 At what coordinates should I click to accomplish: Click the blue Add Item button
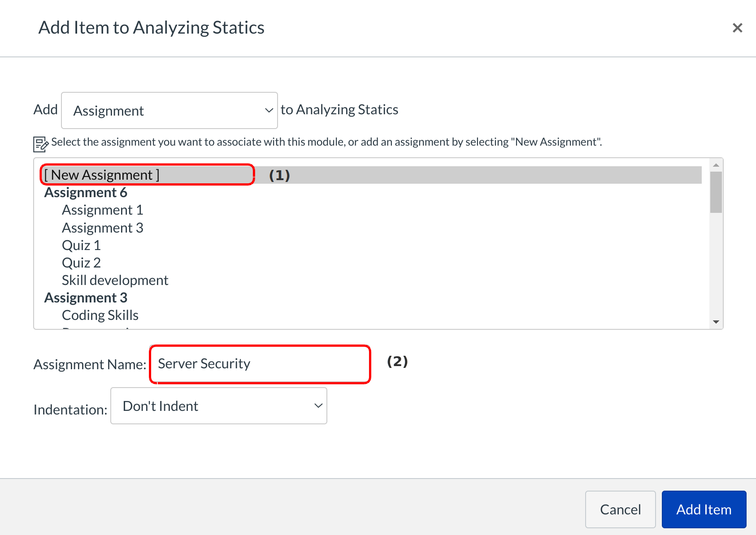coord(704,509)
